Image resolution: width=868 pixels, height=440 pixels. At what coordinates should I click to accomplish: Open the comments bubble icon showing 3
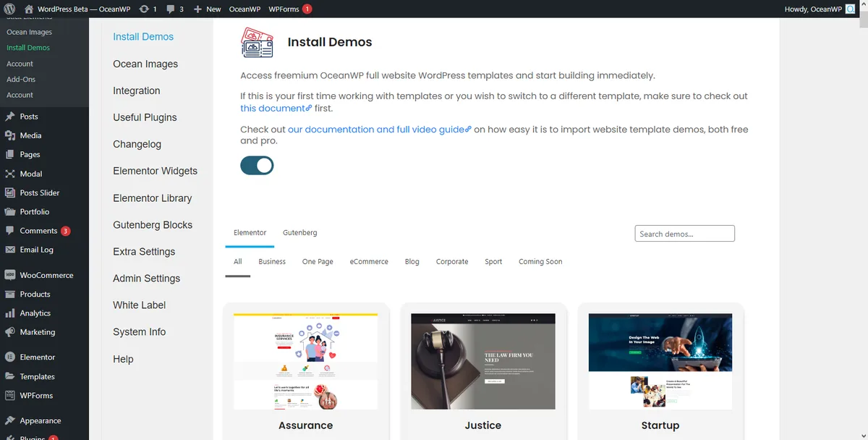(x=170, y=9)
